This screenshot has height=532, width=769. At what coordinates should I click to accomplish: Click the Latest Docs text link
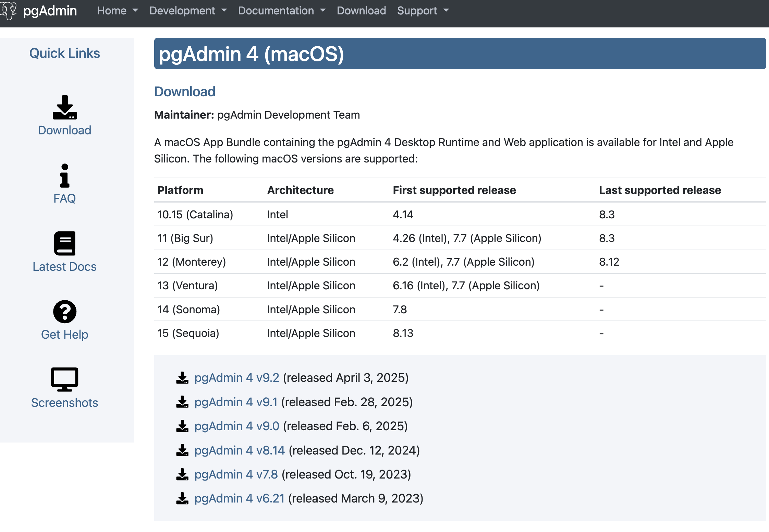pyautogui.click(x=65, y=267)
